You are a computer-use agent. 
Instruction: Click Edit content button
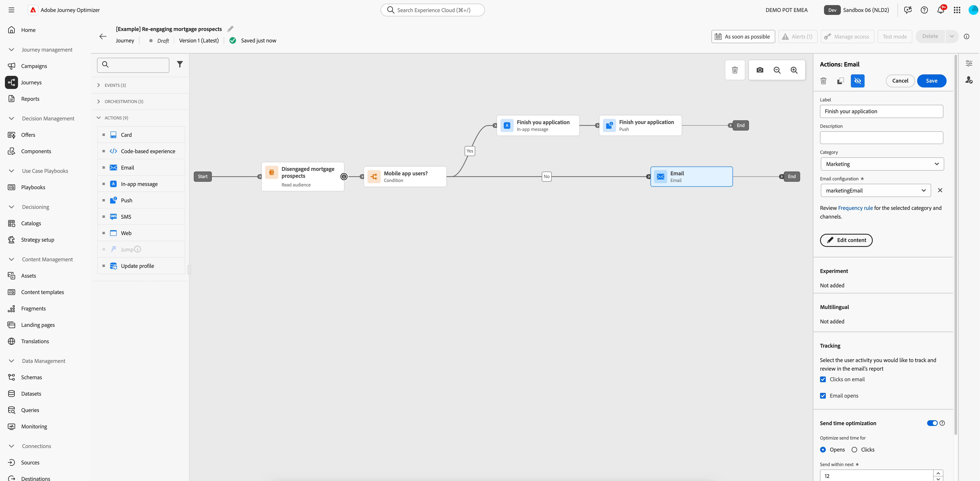(846, 240)
